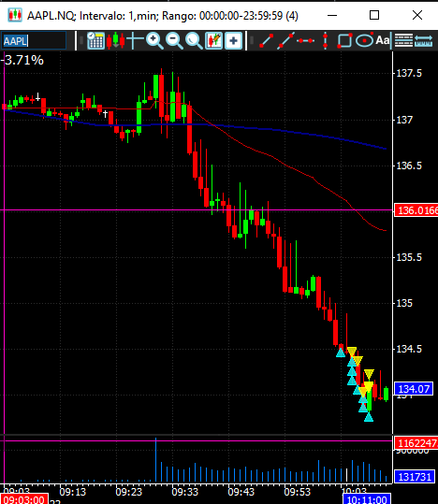438x504 pixels.
Task: Select the candlestick chart type icon
Action: [x=115, y=40]
